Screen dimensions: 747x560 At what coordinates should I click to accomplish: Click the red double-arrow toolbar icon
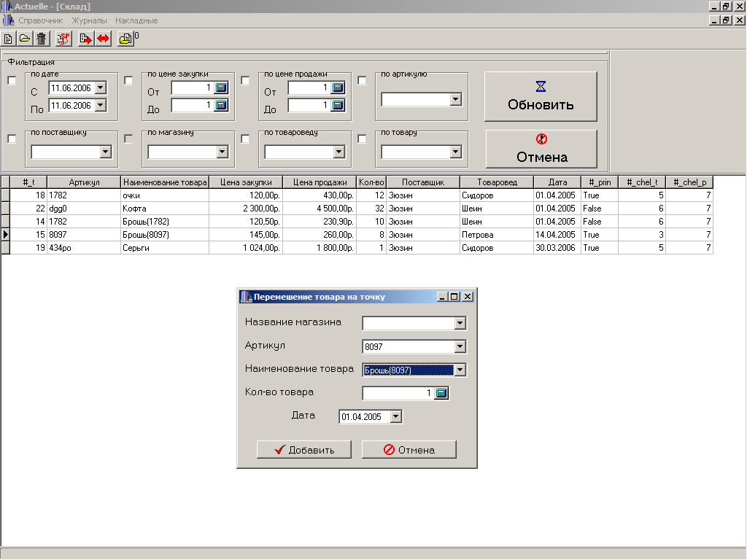(x=103, y=39)
